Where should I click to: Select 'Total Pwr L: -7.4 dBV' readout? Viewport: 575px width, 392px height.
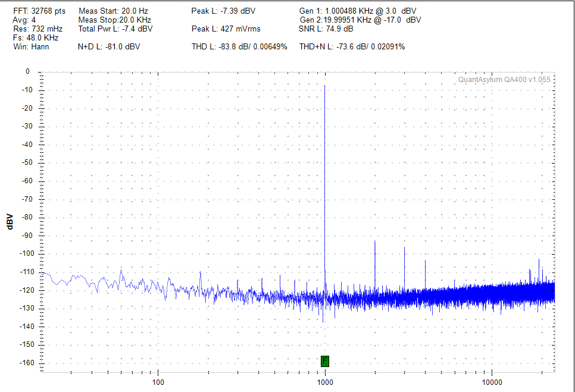click(x=115, y=29)
